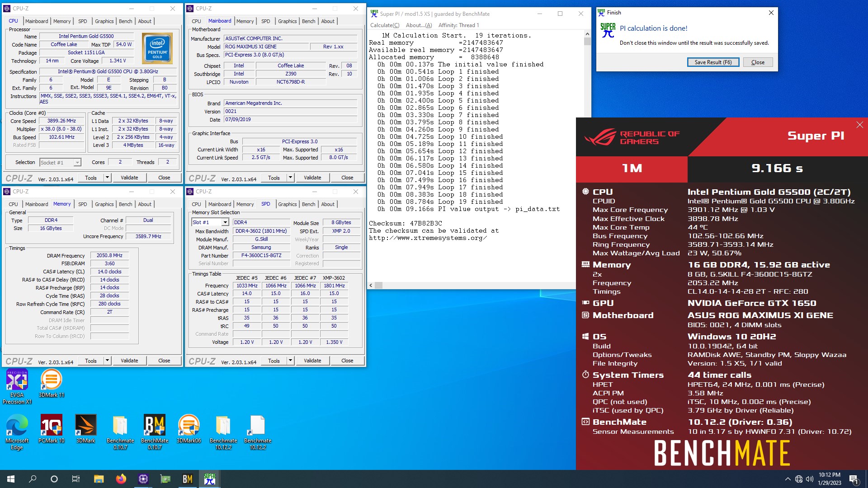
Task: Click Core Speed value 3899.26 MHz
Action: coord(61,121)
